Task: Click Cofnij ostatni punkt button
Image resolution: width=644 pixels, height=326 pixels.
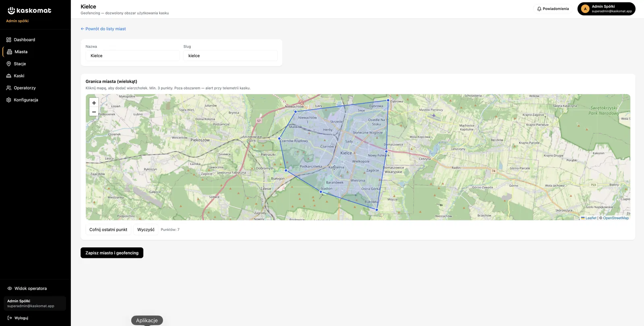Action: coord(108,230)
